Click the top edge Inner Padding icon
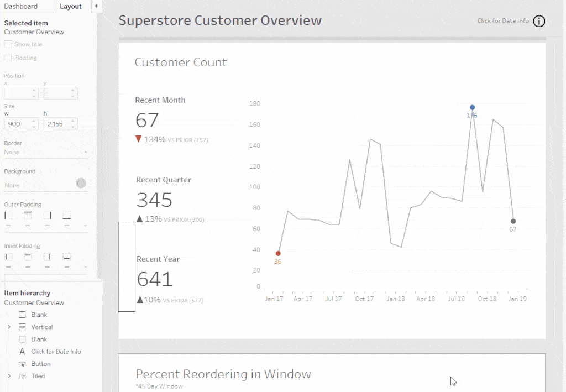 pyautogui.click(x=28, y=257)
